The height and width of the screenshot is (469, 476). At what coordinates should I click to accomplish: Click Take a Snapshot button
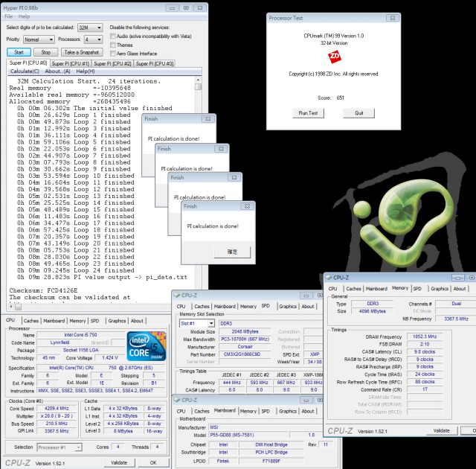point(82,52)
